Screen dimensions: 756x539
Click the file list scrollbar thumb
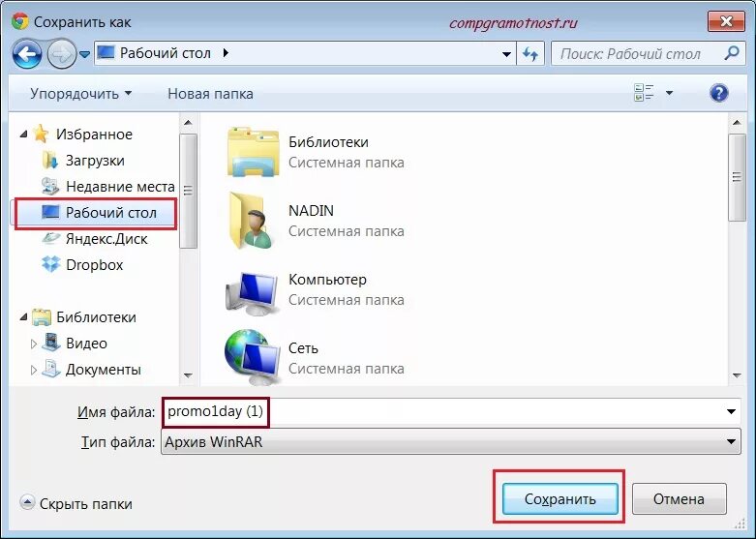click(737, 177)
